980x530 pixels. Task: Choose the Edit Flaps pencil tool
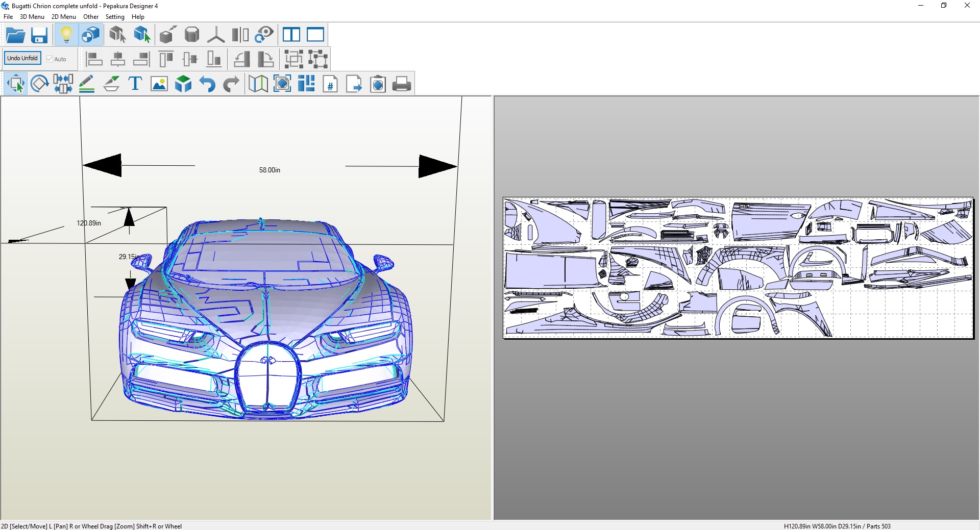87,84
